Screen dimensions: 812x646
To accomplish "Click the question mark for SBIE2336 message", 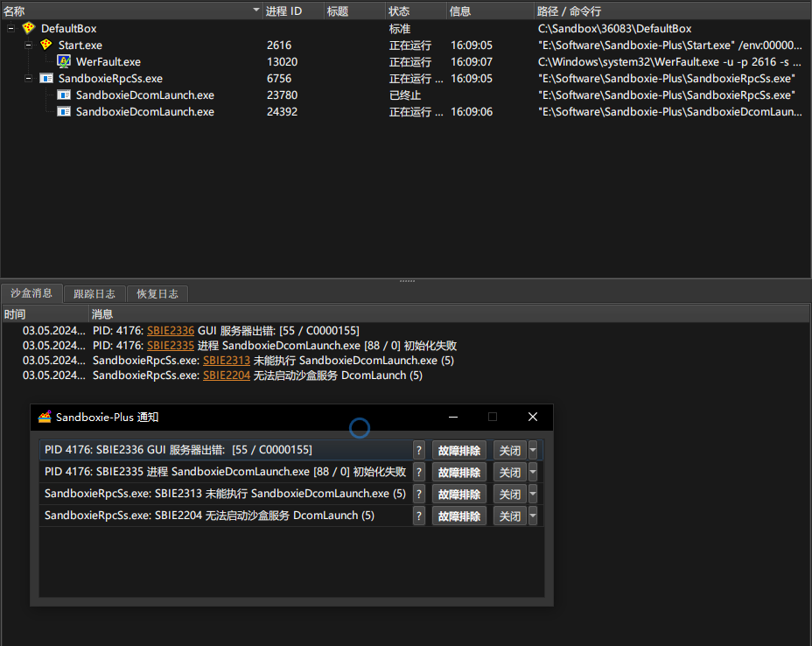I will tap(419, 451).
